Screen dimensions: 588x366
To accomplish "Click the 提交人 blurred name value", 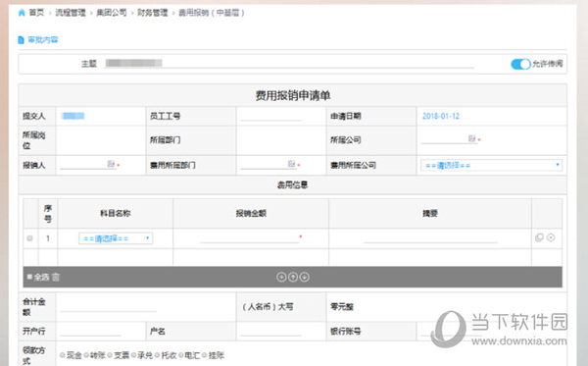I will coord(73,116).
